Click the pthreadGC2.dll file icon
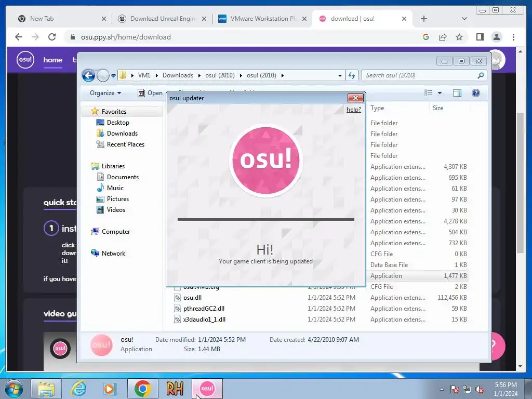Viewport: 532px width, 399px height. click(177, 309)
